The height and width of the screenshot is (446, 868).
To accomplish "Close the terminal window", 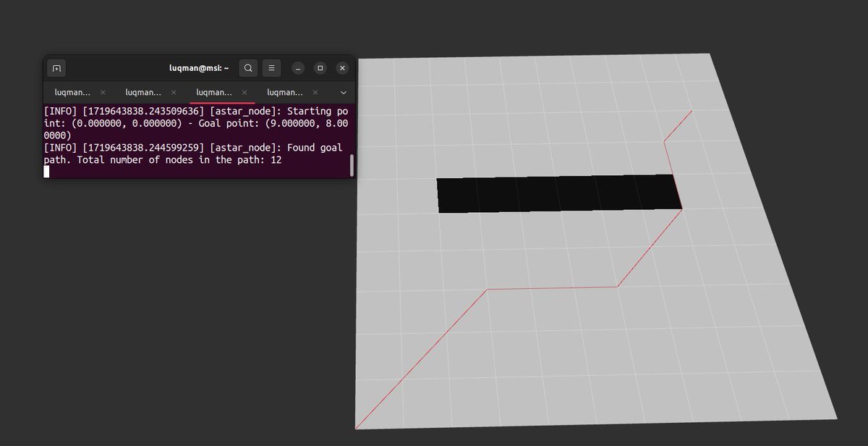I will click(343, 68).
